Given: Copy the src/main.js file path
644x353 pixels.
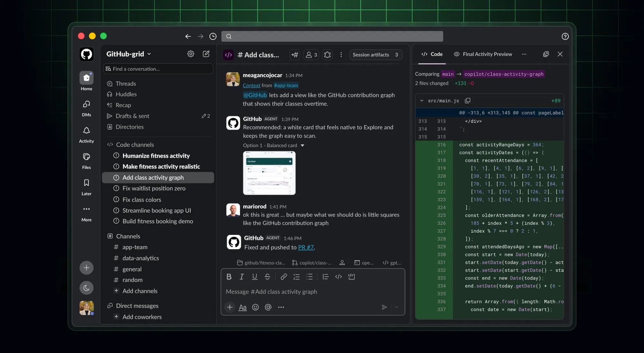Looking at the screenshot, I should coord(468,100).
